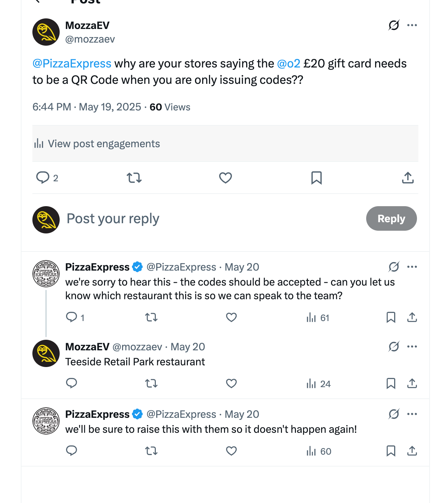Click the 'Post your reply' input field
This screenshot has height=503, width=448.
[x=113, y=218]
